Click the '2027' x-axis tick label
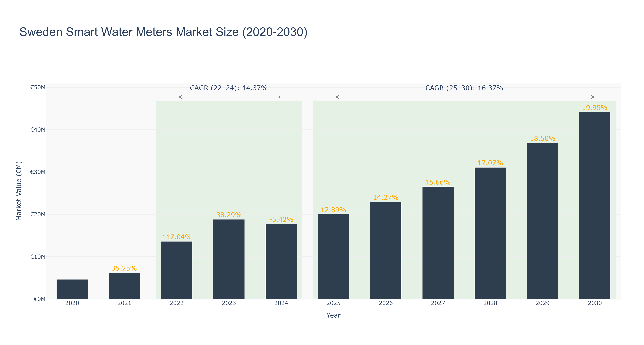 click(438, 303)
